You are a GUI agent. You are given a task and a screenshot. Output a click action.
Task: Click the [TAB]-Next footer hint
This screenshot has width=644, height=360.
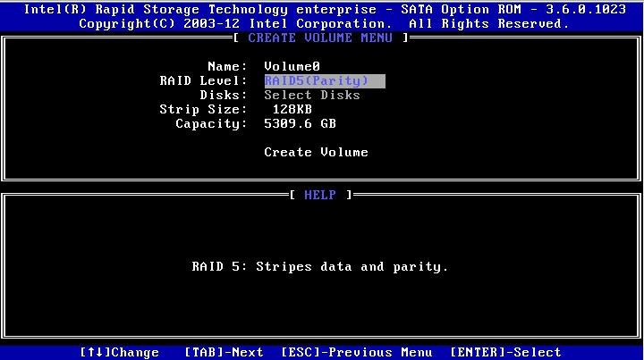tap(224, 352)
